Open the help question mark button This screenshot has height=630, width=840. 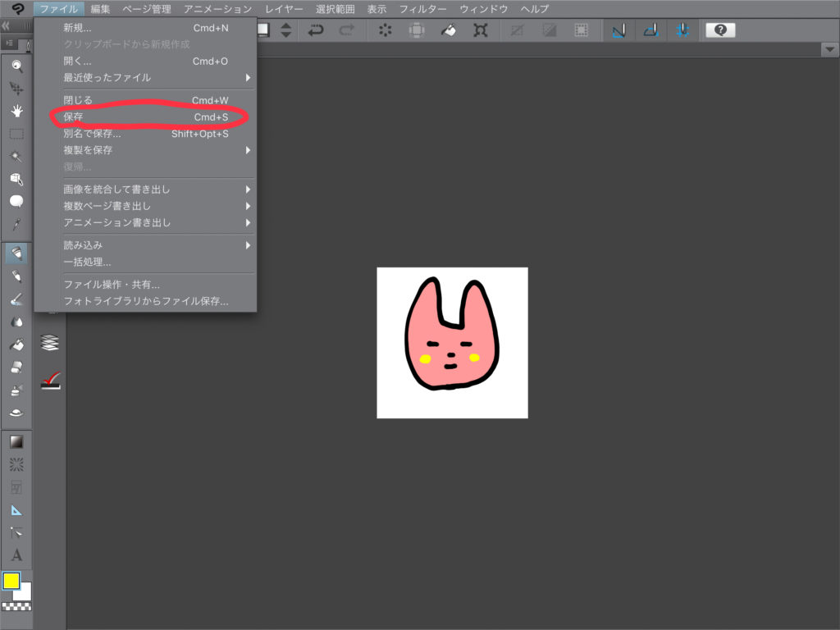tap(720, 30)
